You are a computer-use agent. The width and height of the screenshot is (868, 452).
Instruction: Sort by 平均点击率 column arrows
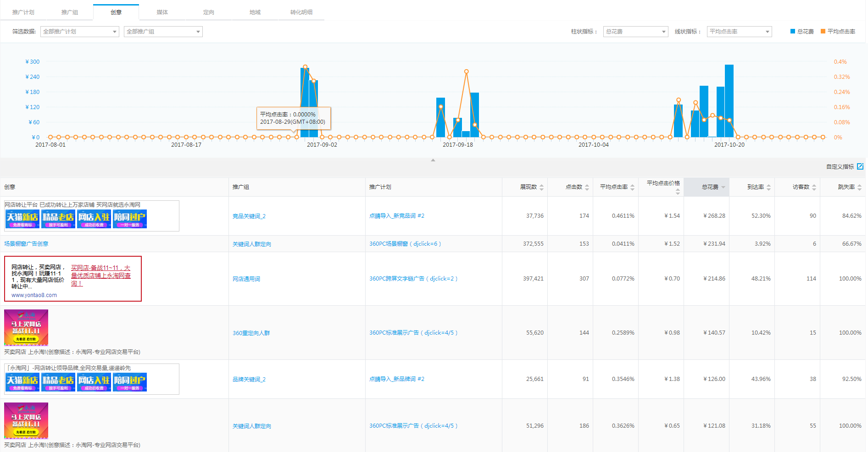pos(632,187)
